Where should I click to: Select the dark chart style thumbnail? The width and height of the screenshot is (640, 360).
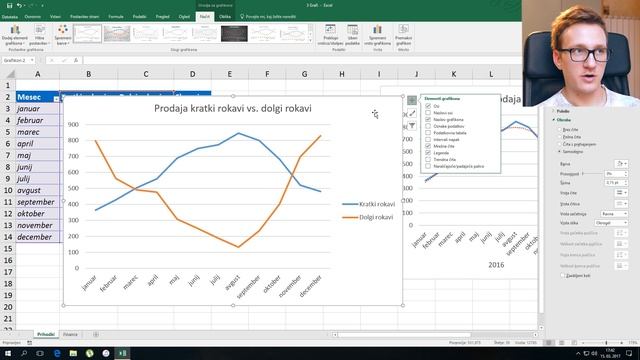tap(234, 33)
